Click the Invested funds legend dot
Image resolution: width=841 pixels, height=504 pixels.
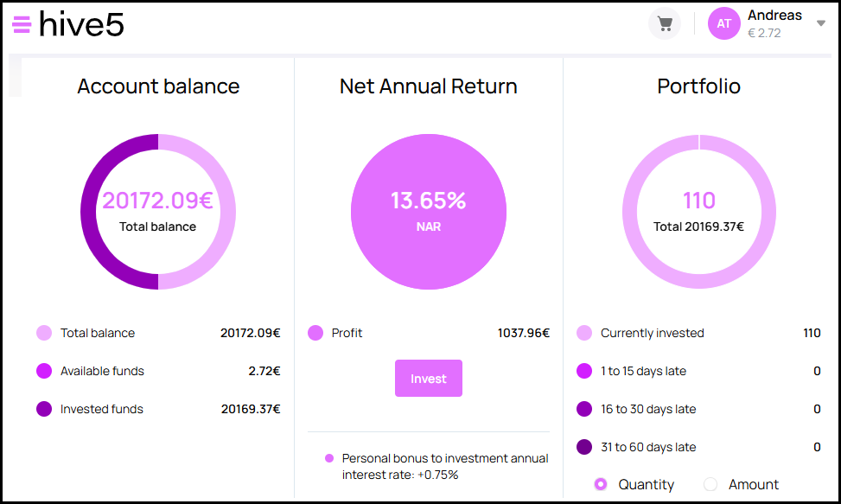click(x=44, y=409)
